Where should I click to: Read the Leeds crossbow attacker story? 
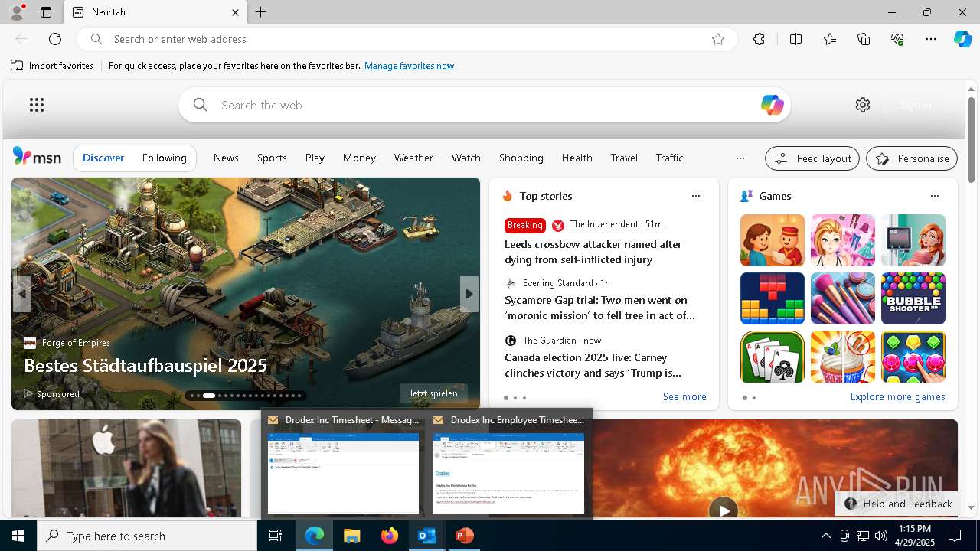(593, 252)
